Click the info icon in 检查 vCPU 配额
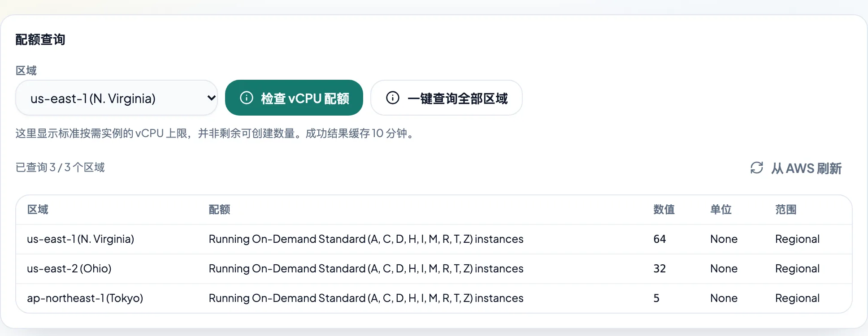The height and width of the screenshot is (336, 868). click(247, 98)
